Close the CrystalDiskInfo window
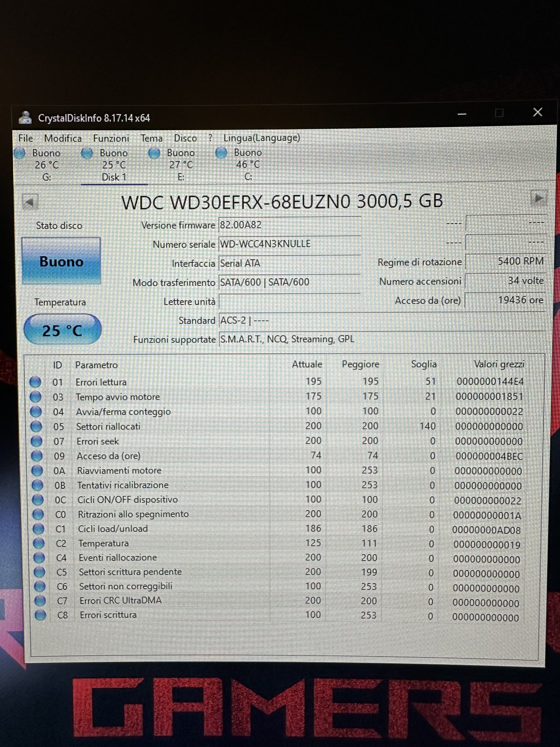The width and height of the screenshot is (560, 747). tap(538, 112)
